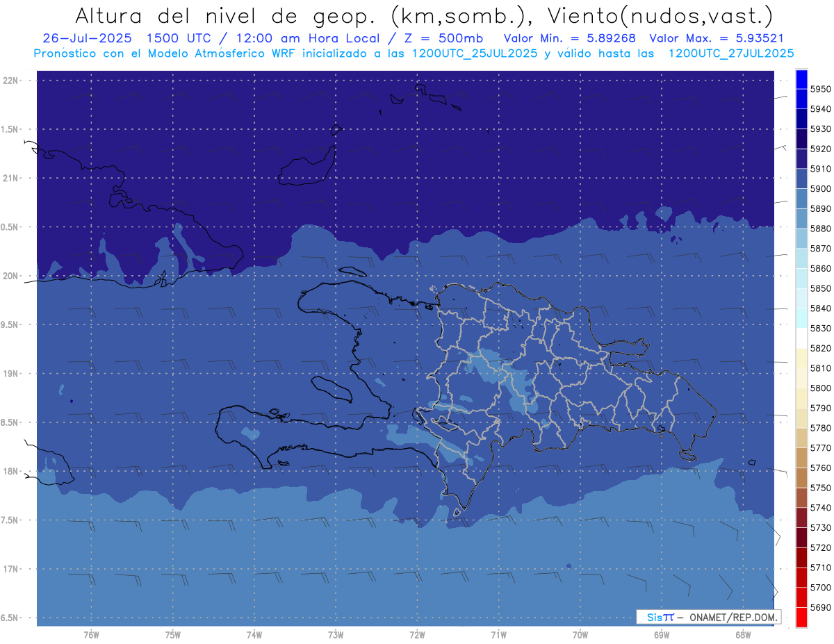Click the "Valor Min. = 5.89268" text
Screen dimensions: 834x644
(570, 39)
